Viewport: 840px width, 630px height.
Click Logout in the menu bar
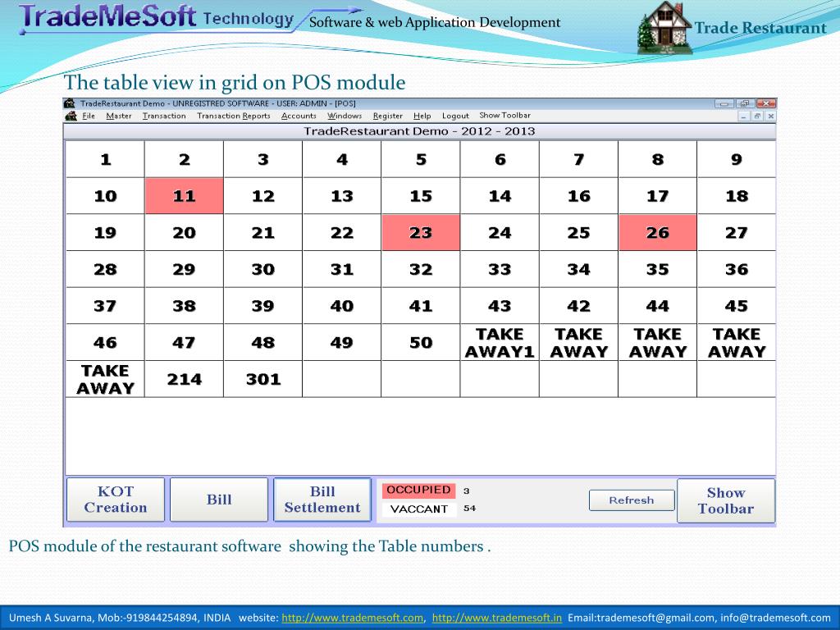pos(454,116)
